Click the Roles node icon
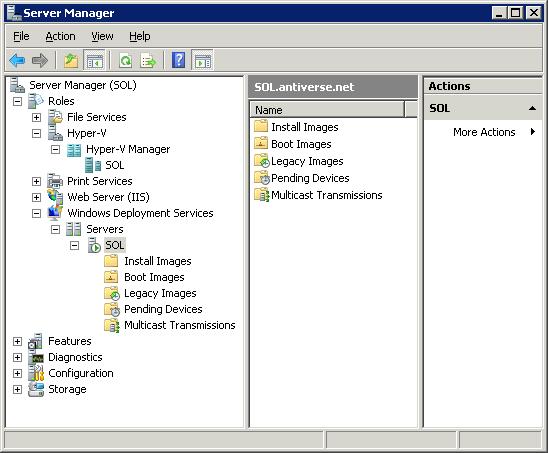Viewport: 548px width, 453px height. pyautogui.click(x=36, y=101)
